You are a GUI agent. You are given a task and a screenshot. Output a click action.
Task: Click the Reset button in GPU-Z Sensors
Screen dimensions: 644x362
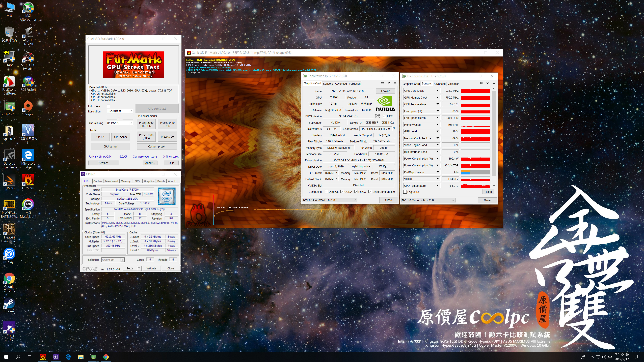click(x=488, y=192)
